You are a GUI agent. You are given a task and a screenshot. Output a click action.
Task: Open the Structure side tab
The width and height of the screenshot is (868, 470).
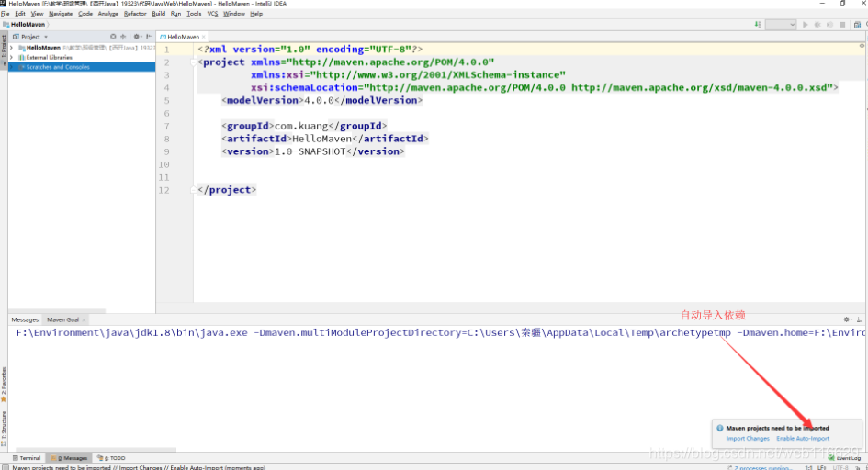(x=4, y=428)
